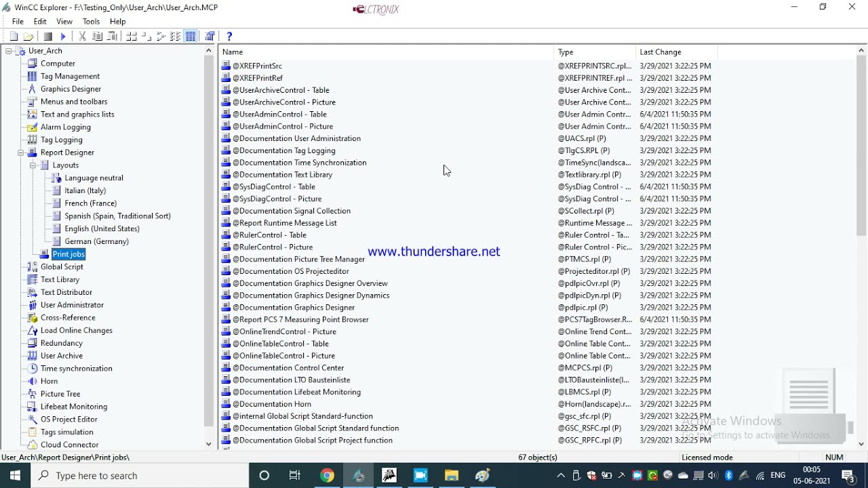The width and height of the screenshot is (868, 488).
Task: Switch to Large icons view
Action: (x=132, y=37)
